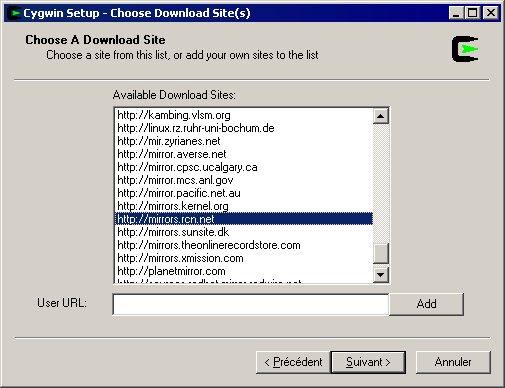Go back with the Précédent button

[293, 362]
